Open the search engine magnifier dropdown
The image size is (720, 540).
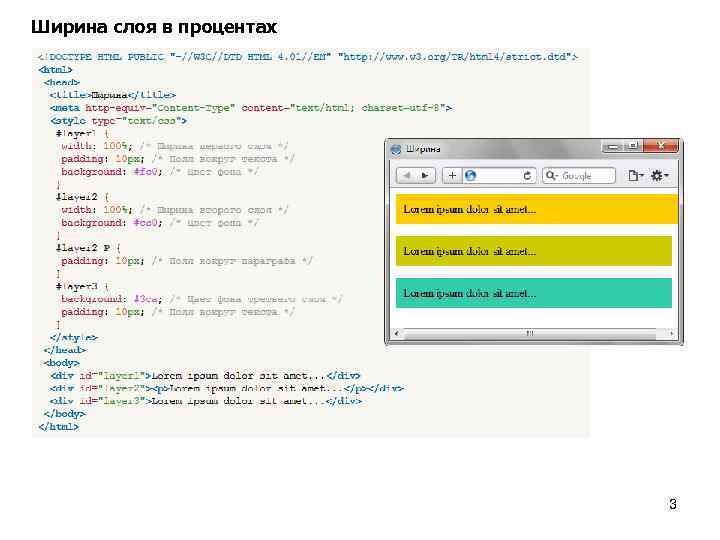click(x=551, y=175)
